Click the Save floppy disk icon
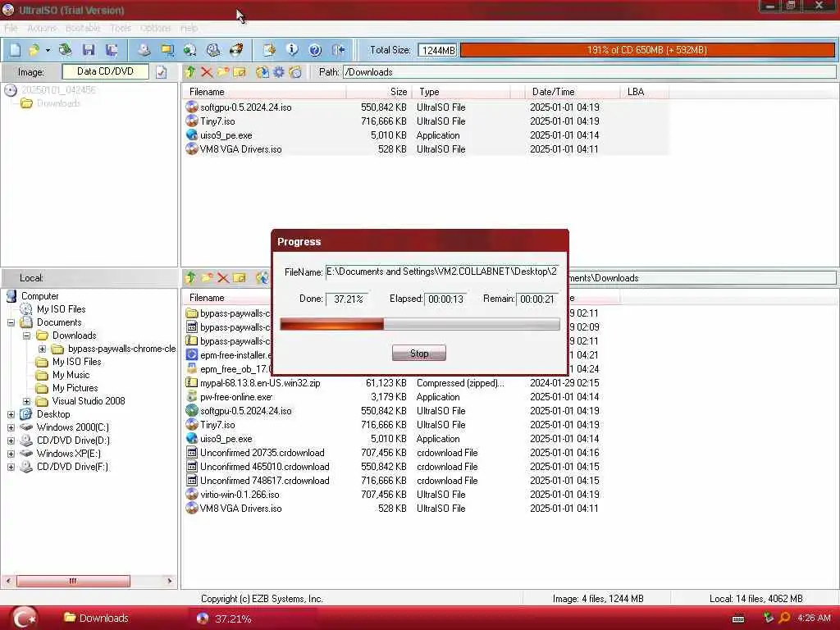This screenshot has height=630, width=840. tap(89, 50)
